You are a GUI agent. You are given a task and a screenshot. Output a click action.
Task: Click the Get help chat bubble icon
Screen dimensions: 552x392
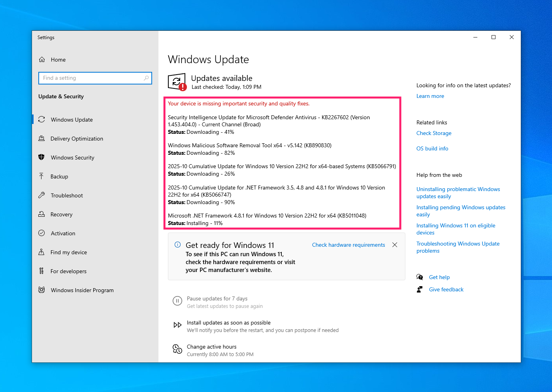tap(420, 277)
